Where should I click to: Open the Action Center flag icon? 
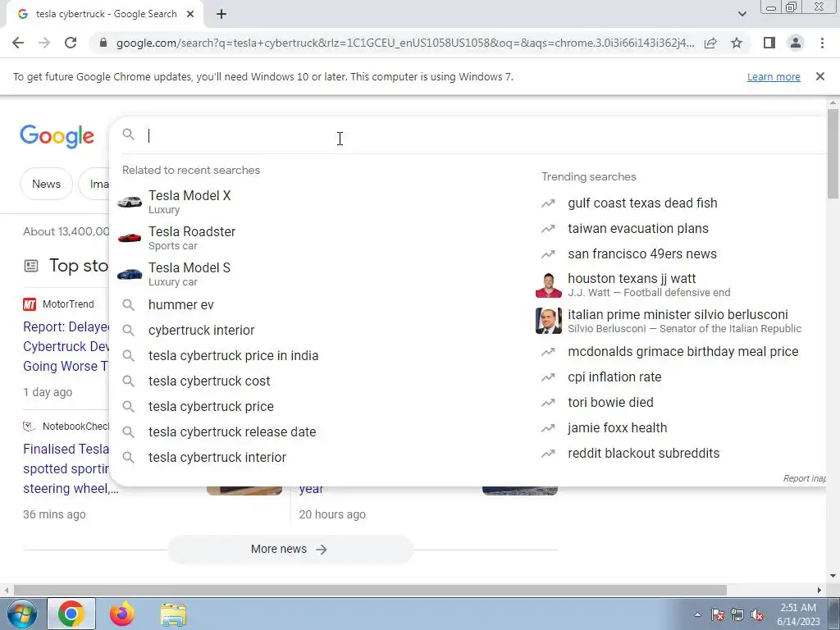point(718,615)
